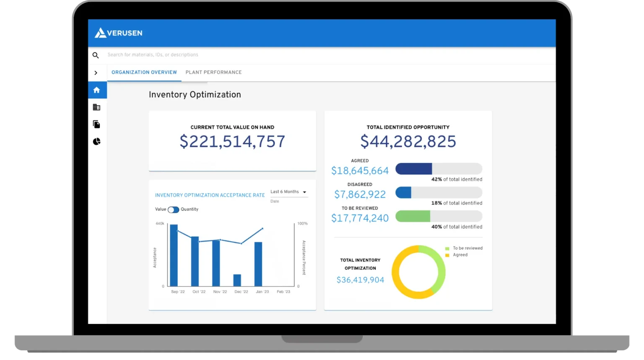Select the Organization Overview tab
The image size is (644, 360).
(x=144, y=73)
